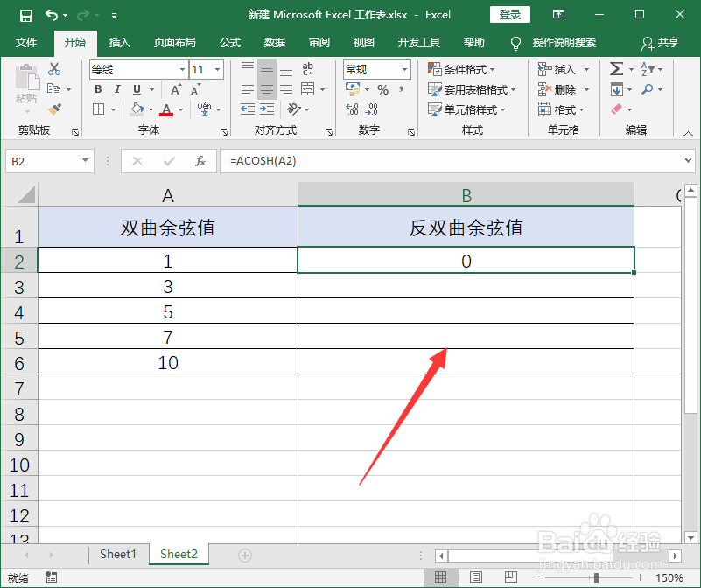The image size is (701, 588).
Task: Switch to the Sheet1 worksheet tab
Action: click(117, 554)
